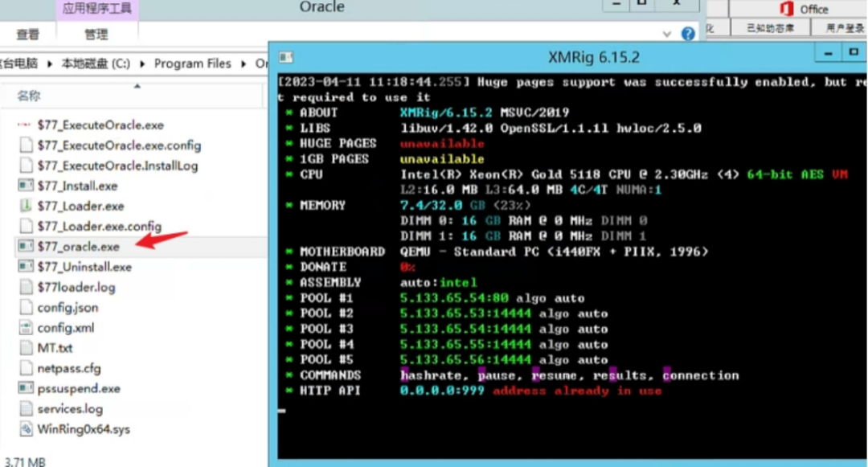Image resolution: width=868 pixels, height=467 pixels.
Task: Click the XMRig/6.15.2 version text in ABOUT
Action: pyautogui.click(x=445, y=113)
